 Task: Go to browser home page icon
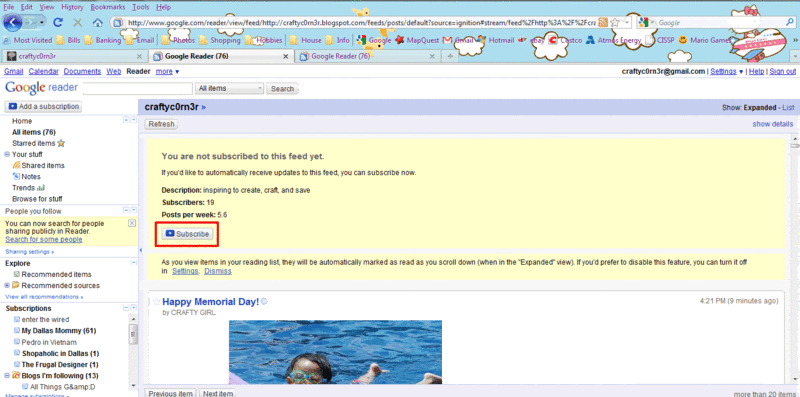coord(97,22)
